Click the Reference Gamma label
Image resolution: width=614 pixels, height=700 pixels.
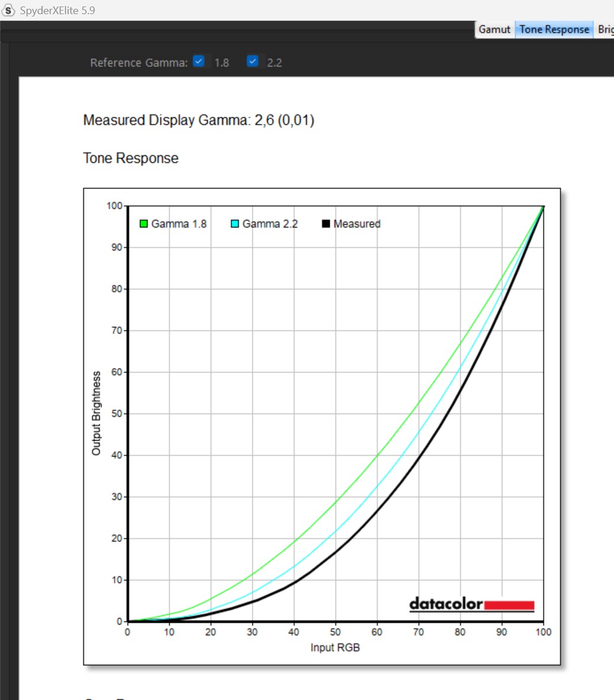[x=139, y=63]
